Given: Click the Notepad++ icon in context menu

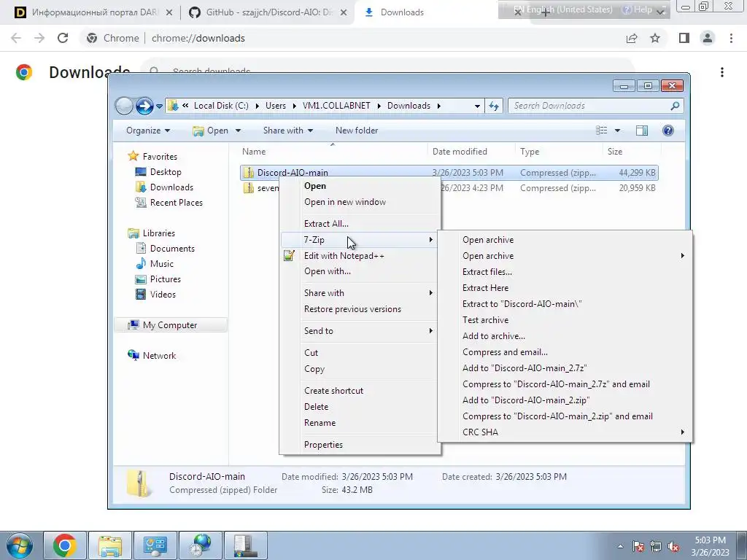Looking at the screenshot, I should click(289, 256).
